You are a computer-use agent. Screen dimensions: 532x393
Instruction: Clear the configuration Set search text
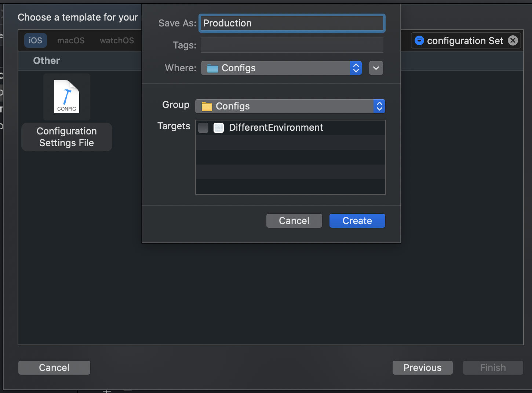point(513,40)
